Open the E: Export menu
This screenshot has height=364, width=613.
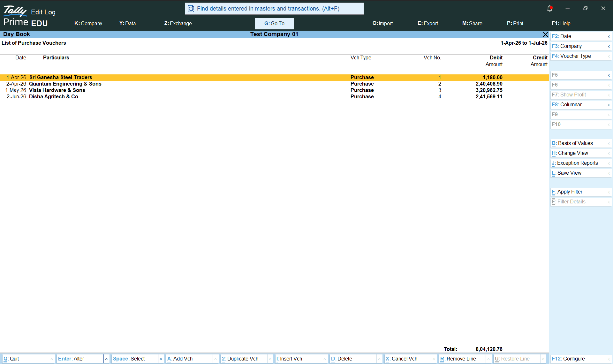[428, 23]
